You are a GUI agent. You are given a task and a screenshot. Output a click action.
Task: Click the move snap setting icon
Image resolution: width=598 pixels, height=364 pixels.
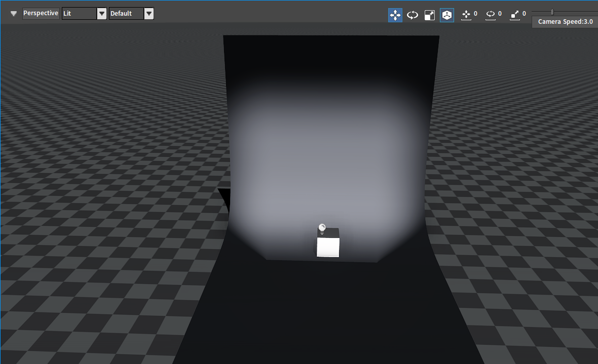pos(466,15)
